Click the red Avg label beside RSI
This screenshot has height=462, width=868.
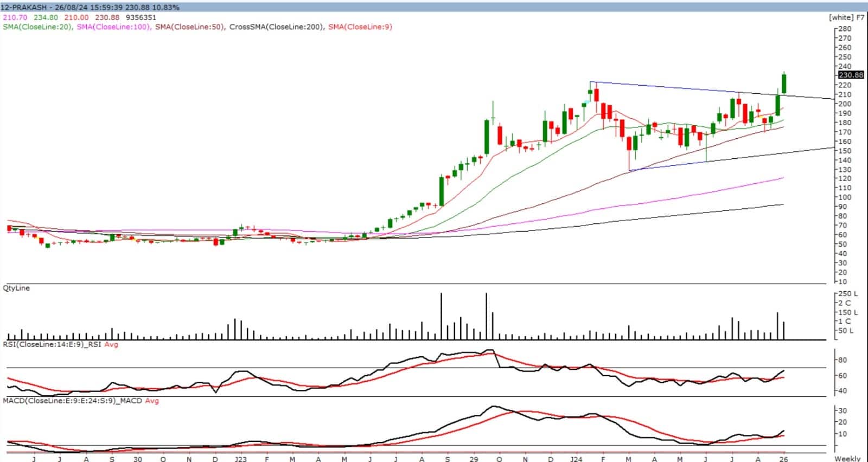coord(111,344)
